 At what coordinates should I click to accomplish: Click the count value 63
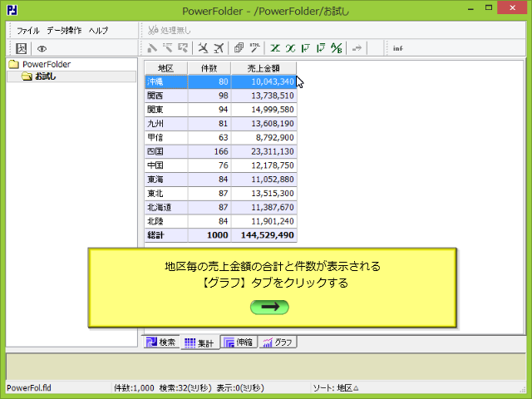209,137
